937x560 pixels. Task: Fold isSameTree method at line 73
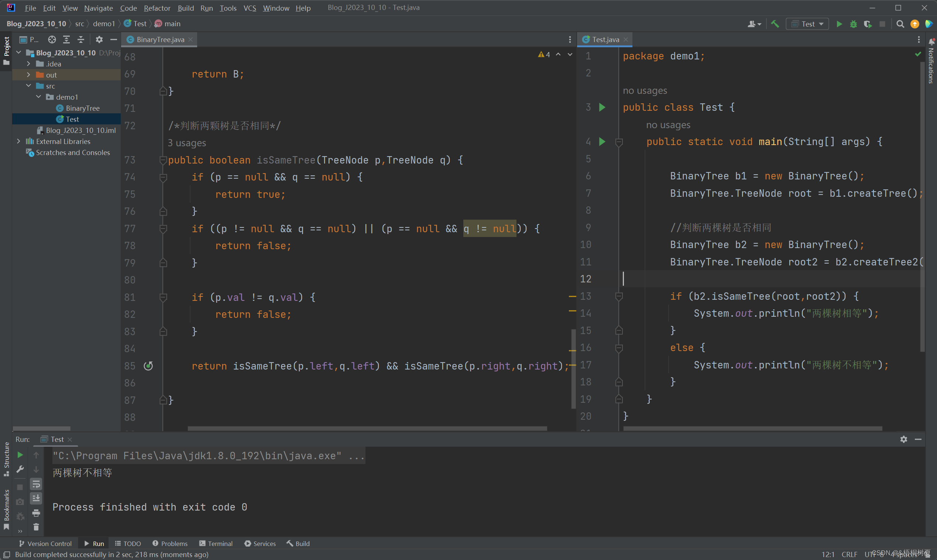coord(163,160)
